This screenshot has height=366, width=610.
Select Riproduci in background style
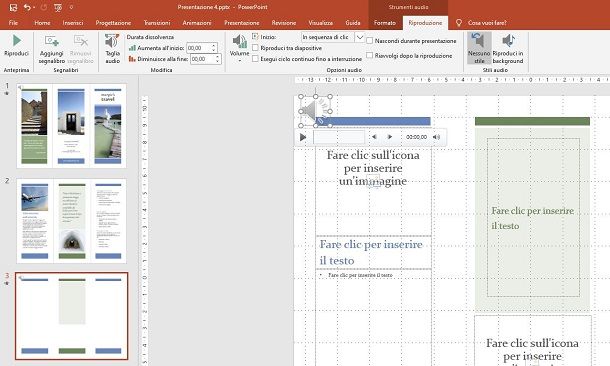coord(508,48)
